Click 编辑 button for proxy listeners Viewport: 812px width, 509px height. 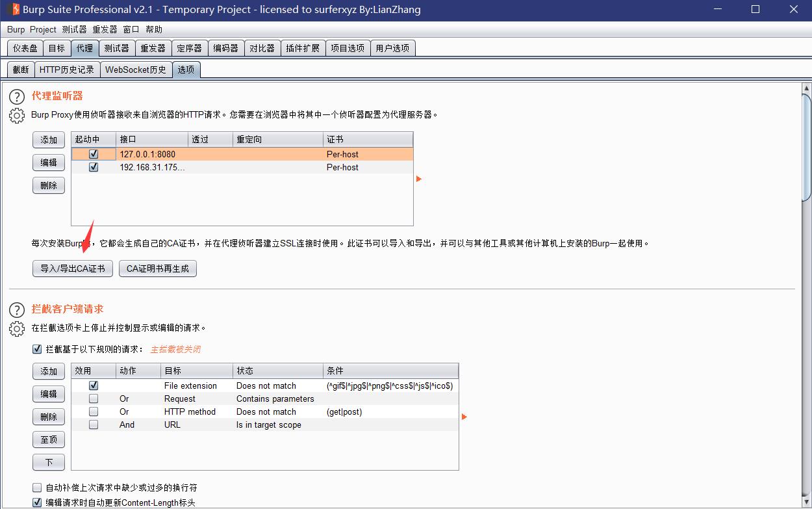click(x=49, y=163)
